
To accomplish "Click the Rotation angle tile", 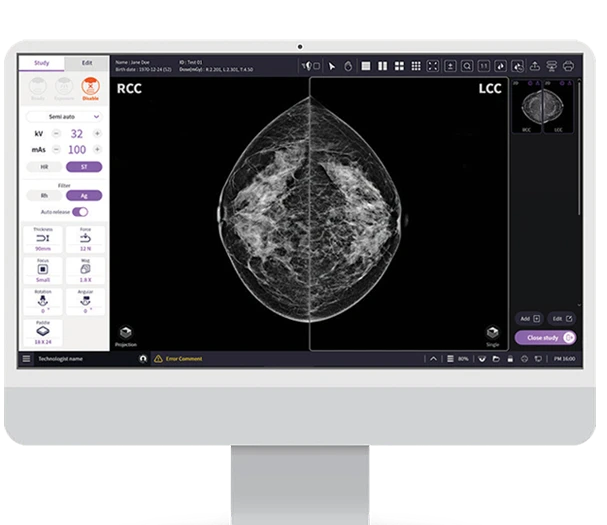I will 43,301.
